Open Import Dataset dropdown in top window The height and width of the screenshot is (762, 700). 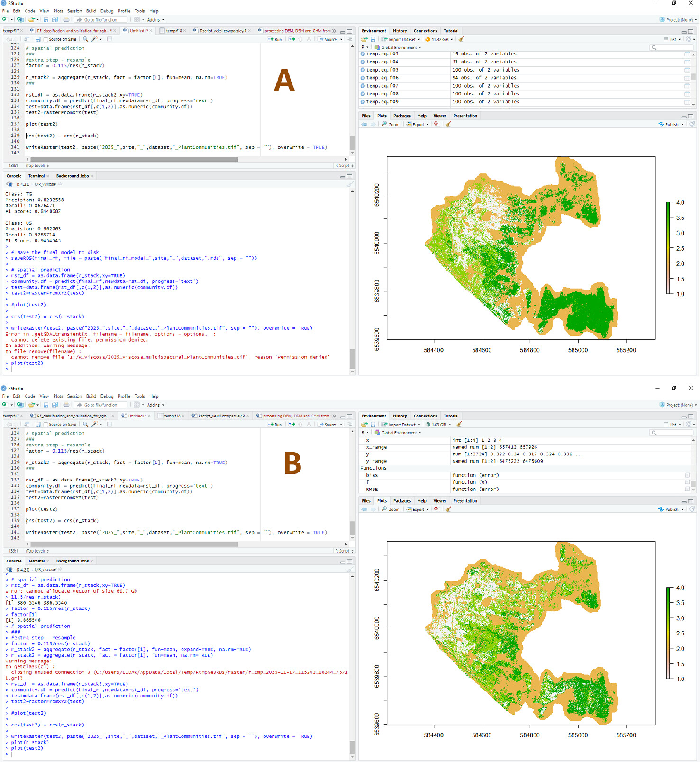(401, 39)
